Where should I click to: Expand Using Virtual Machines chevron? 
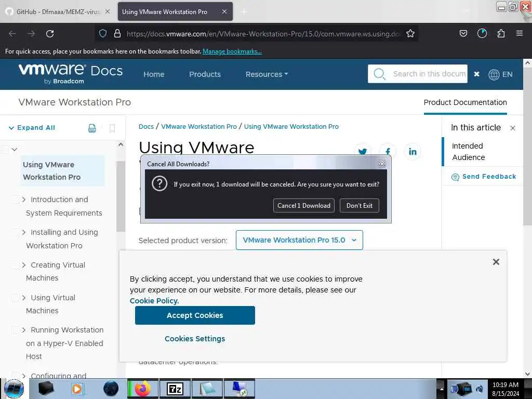pyautogui.click(x=24, y=298)
